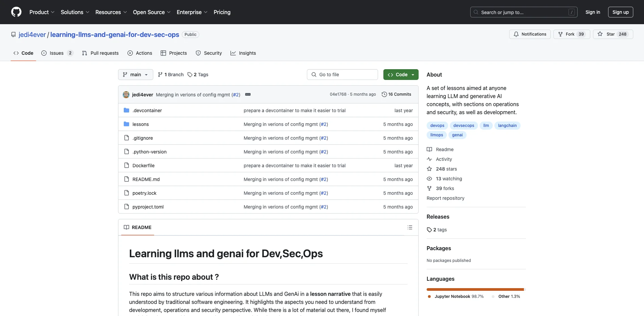Open the README.md file
This screenshot has width=644, height=316.
pos(146,179)
